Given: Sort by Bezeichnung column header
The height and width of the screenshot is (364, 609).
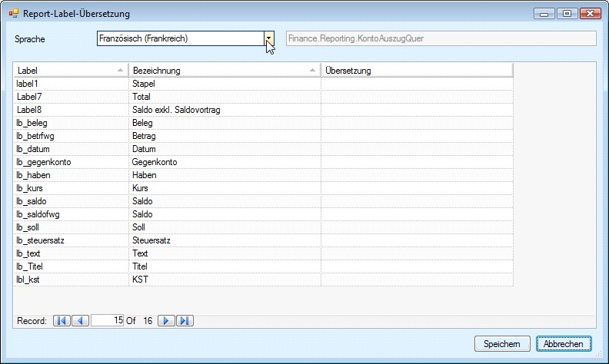Looking at the screenshot, I should [x=225, y=71].
